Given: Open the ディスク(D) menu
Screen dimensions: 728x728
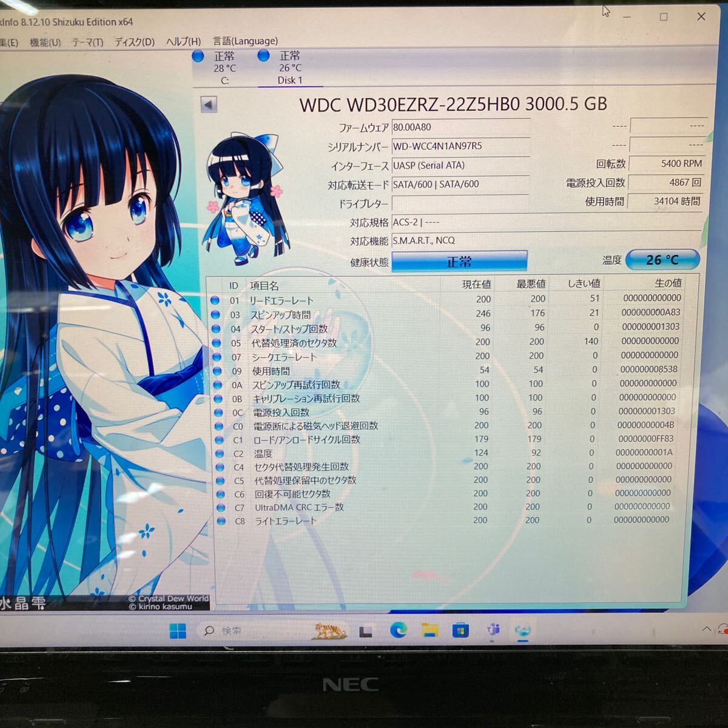Looking at the screenshot, I should [x=135, y=41].
